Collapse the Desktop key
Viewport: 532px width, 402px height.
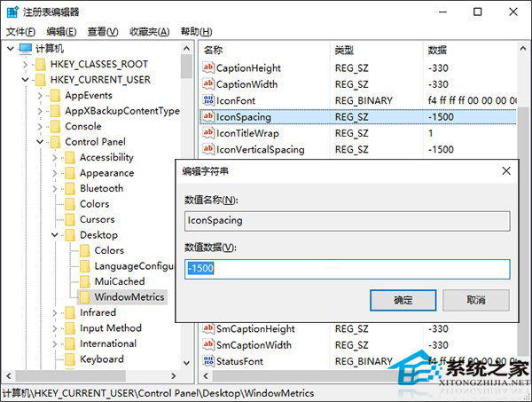click(55, 235)
